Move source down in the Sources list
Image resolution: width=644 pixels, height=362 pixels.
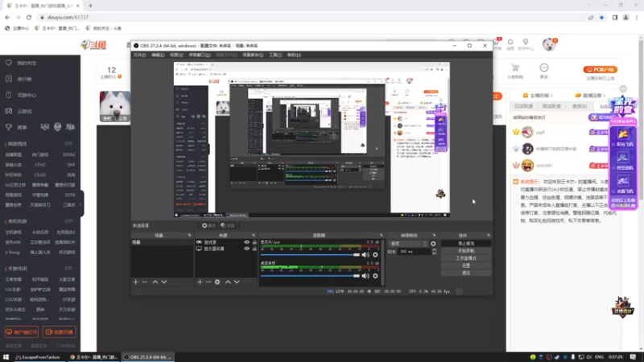click(x=237, y=282)
